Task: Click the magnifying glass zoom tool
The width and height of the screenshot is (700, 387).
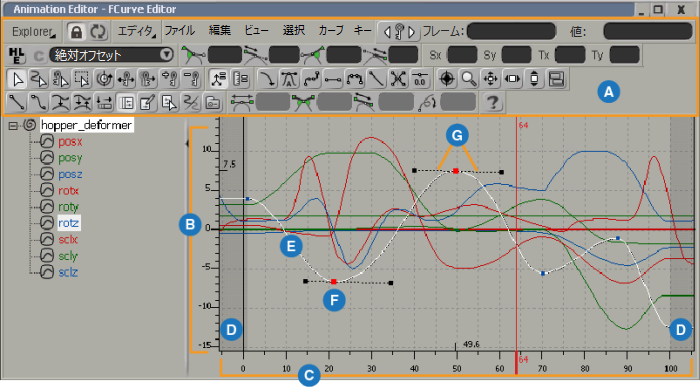Action: pyautogui.click(x=469, y=79)
